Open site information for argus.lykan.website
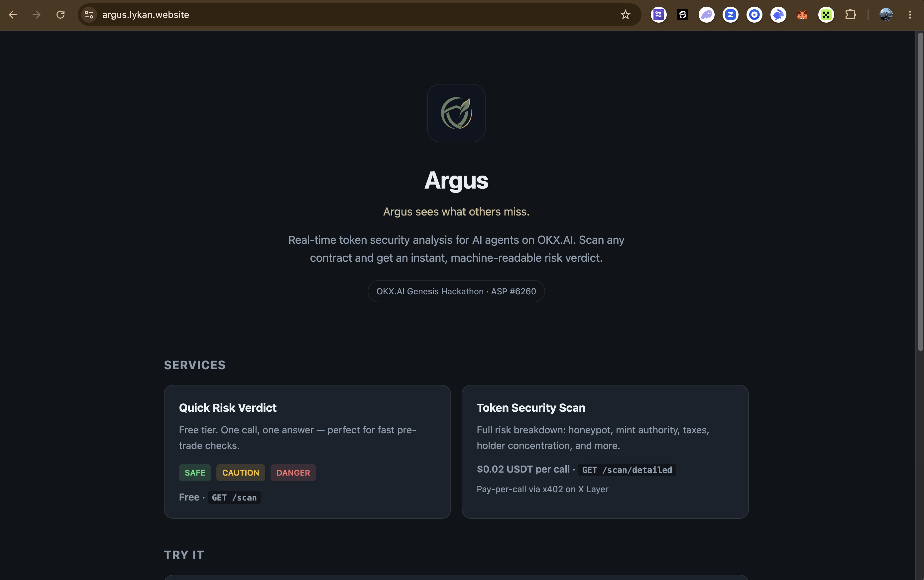Viewport: 924px width, 580px height. pos(89,15)
